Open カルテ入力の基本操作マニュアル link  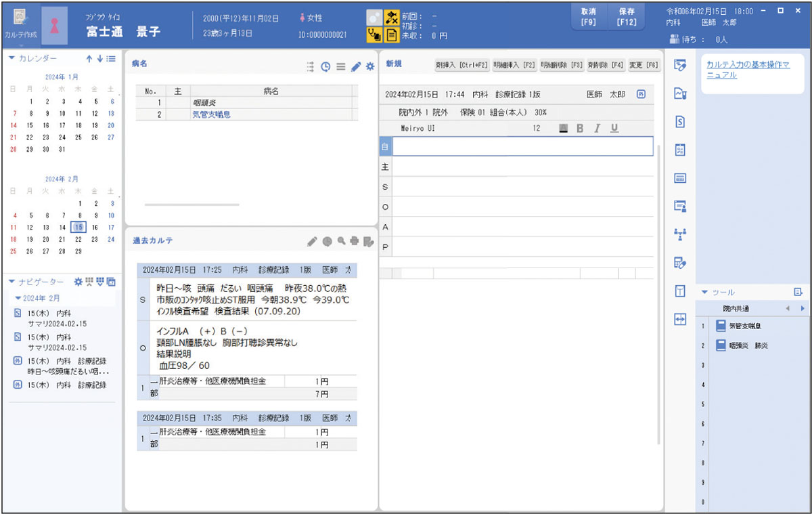[747, 70]
